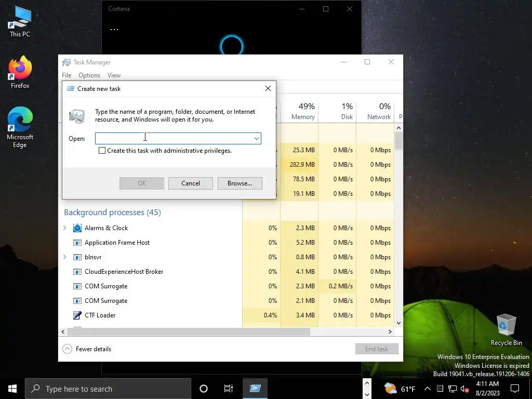Click the taskbar clock showing 4:11 AM
This screenshot has height=399, width=532.
(x=487, y=389)
